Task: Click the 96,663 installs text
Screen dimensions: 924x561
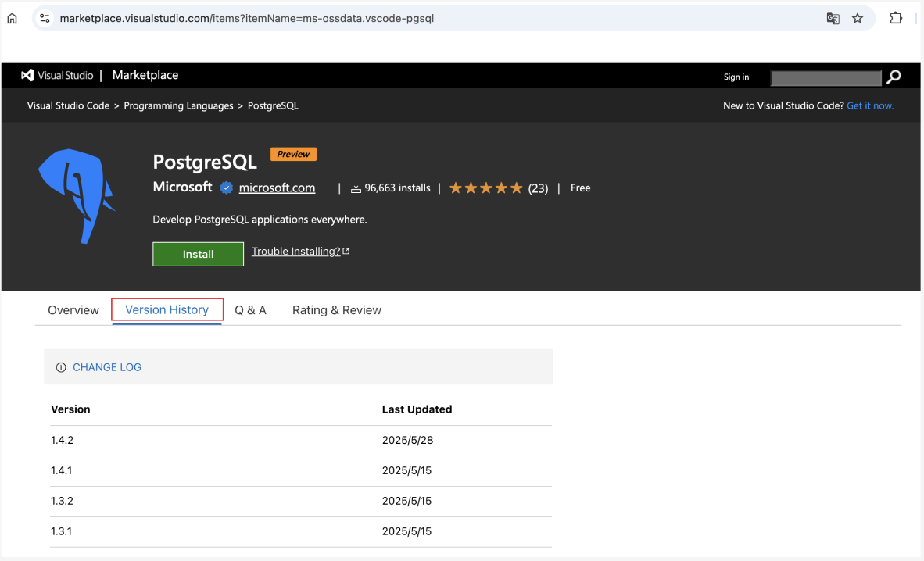Action: [397, 188]
